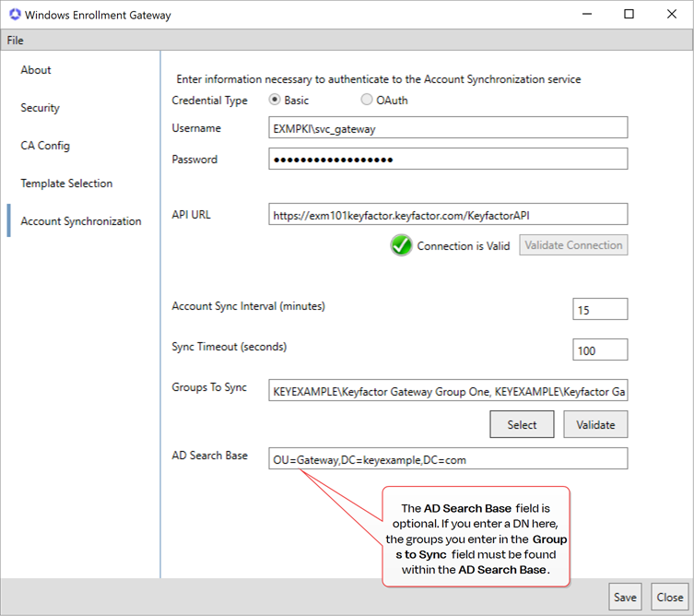Viewport: 694px width, 616px height.
Task: Click the Windows Enrollment Gateway app icon
Action: pyautogui.click(x=13, y=15)
